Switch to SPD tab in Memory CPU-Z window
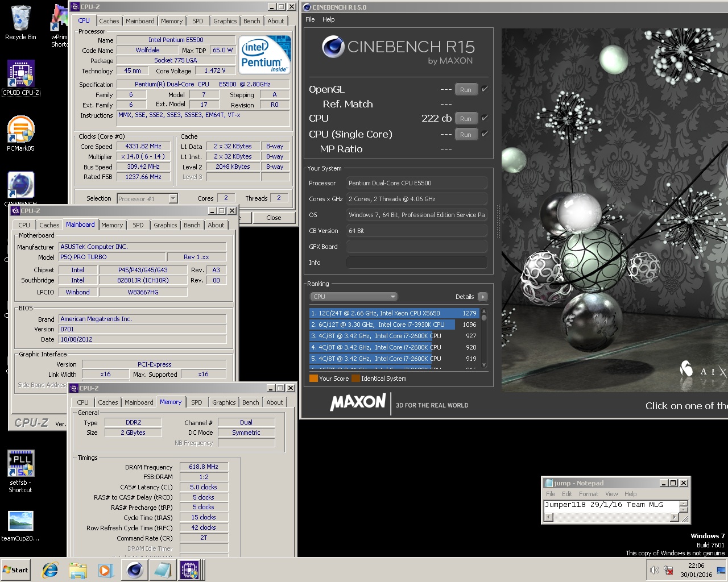This screenshot has height=582, width=728. point(197,402)
